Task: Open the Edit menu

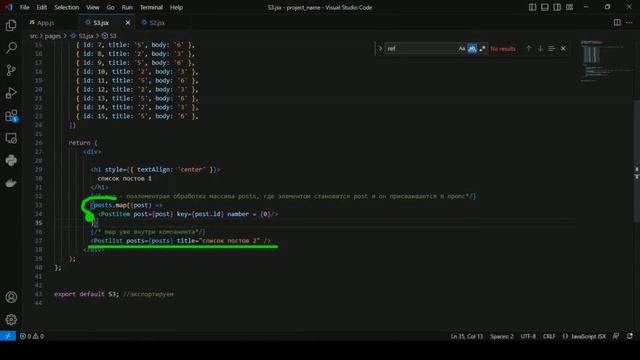Action: coord(42,7)
